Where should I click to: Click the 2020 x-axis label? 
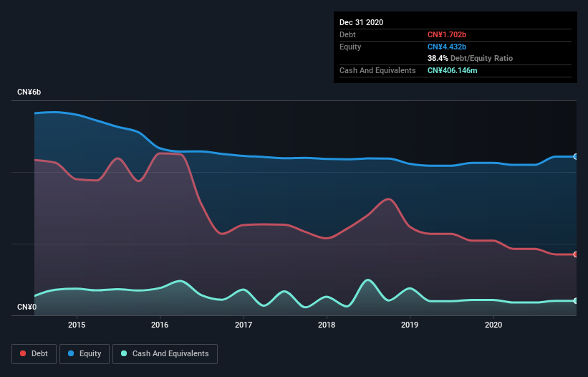click(x=493, y=325)
